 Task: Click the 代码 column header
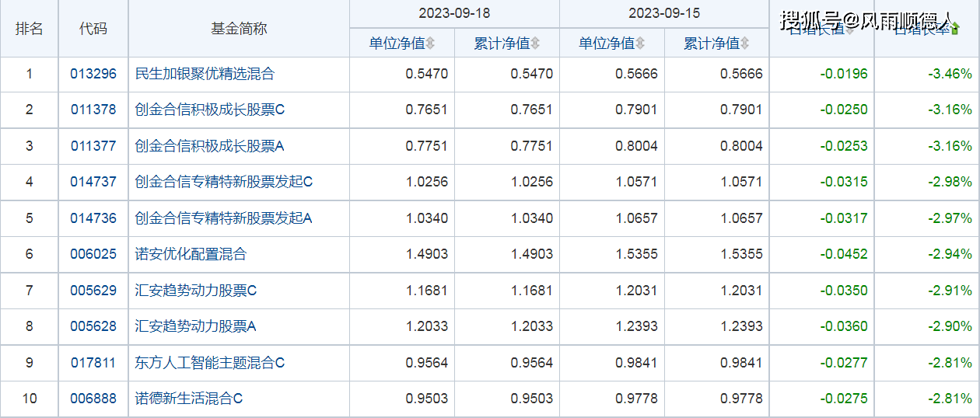[x=93, y=29]
